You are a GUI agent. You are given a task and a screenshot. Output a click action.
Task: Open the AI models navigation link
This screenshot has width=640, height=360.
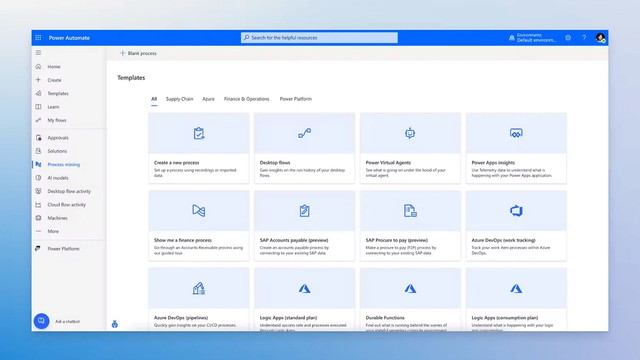click(x=58, y=178)
